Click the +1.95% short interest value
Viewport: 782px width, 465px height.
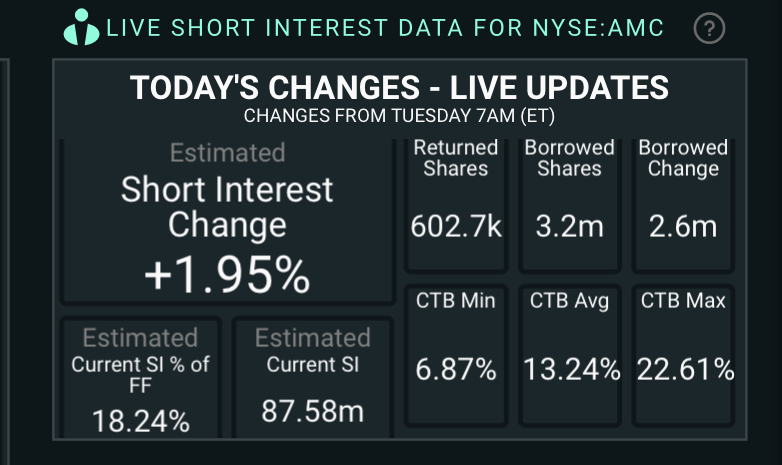(227, 275)
